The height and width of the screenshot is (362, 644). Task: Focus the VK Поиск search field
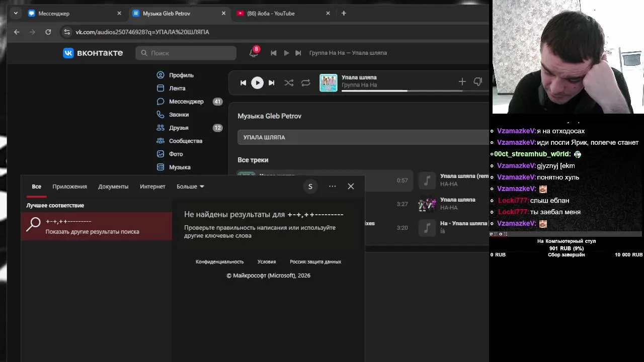186,53
